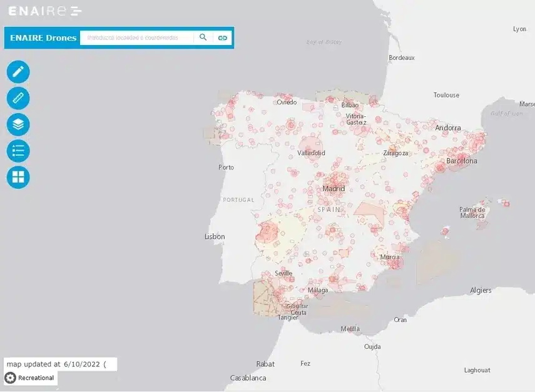Screen dimensions: 535x392
Task: Click the chain link share icon
Action: tap(222, 38)
